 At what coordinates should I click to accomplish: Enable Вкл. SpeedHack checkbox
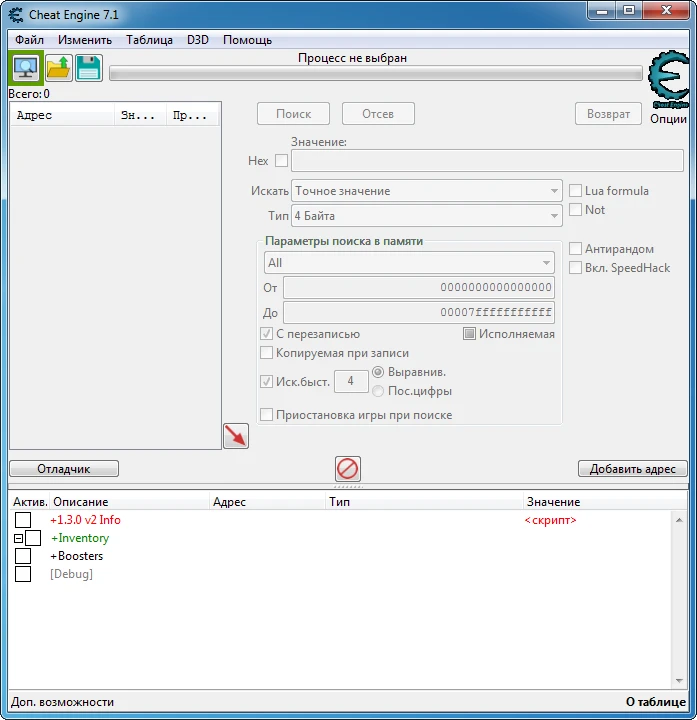click(575, 267)
